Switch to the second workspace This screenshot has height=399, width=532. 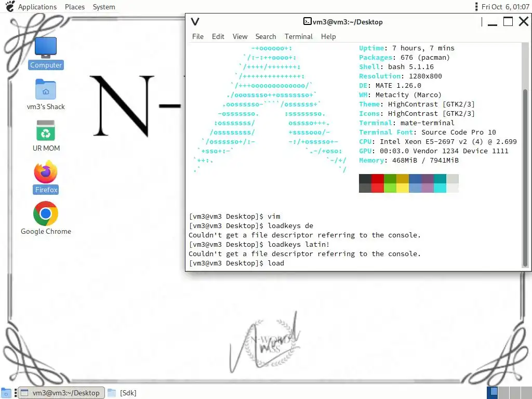click(x=503, y=393)
